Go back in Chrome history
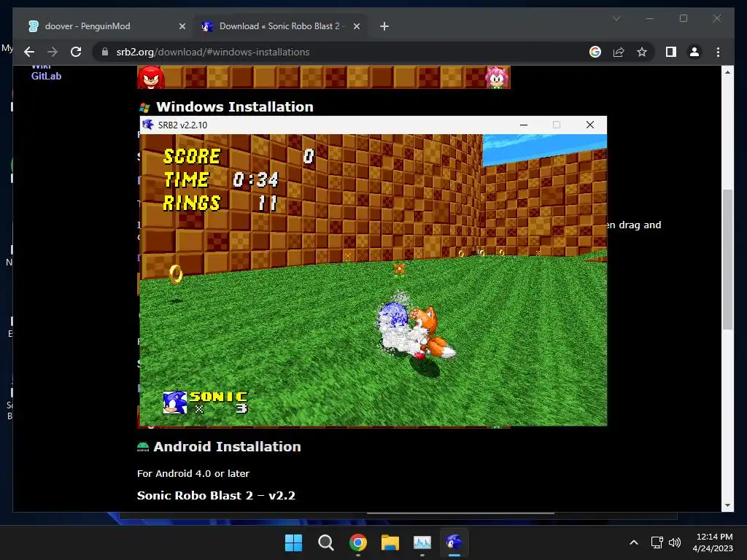This screenshot has width=747, height=560. tap(29, 52)
